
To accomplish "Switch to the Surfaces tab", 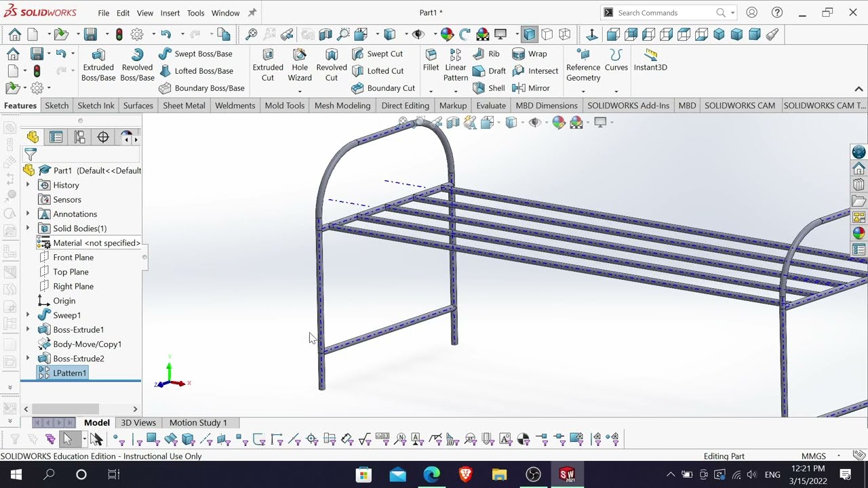I will tap(138, 105).
